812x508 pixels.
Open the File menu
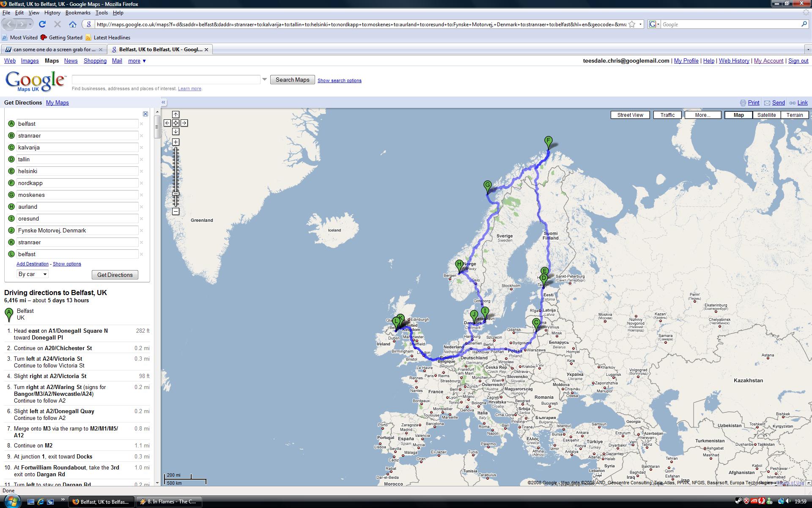tap(6, 13)
